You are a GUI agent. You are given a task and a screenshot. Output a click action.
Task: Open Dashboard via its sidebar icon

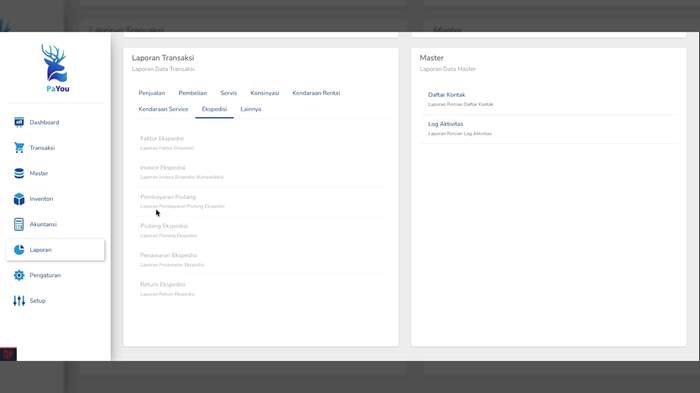19,122
